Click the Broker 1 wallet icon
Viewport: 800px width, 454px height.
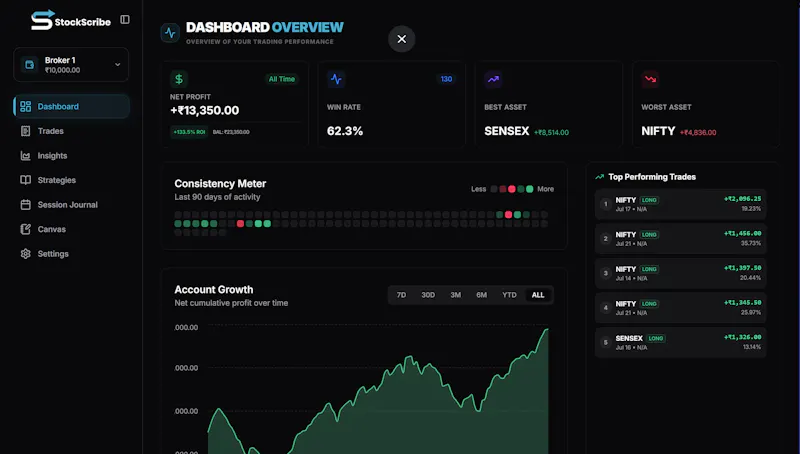pos(30,65)
